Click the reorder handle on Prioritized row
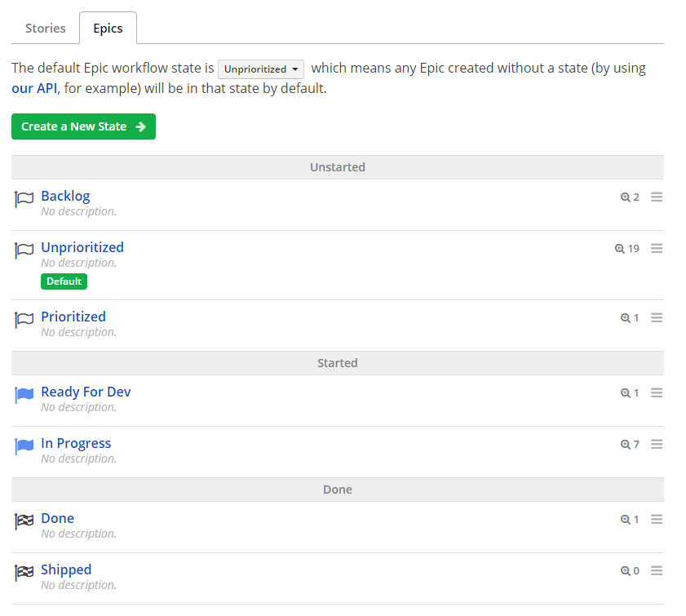Image resolution: width=686 pixels, height=616 pixels. tap(657, 317)
